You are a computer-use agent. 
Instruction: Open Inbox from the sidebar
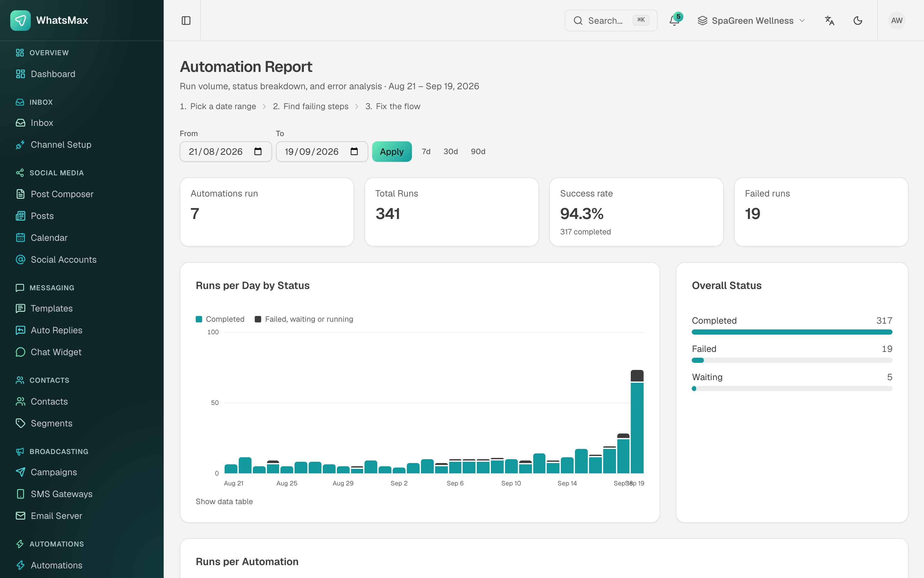(x=42, y=123)
